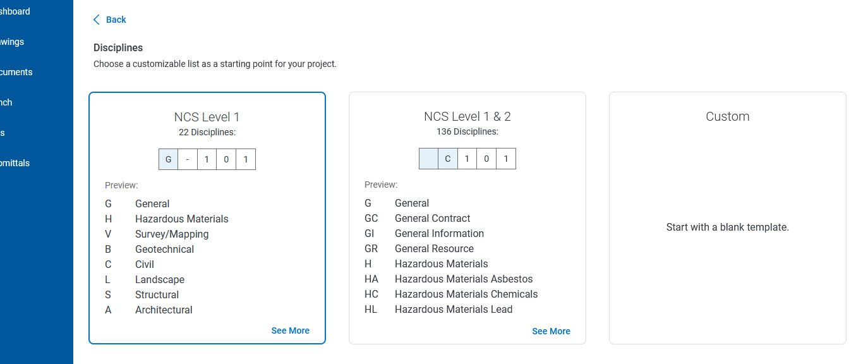Pick the Custom blank template card
This screenshot has width=868, height=364.
[728, 218]
